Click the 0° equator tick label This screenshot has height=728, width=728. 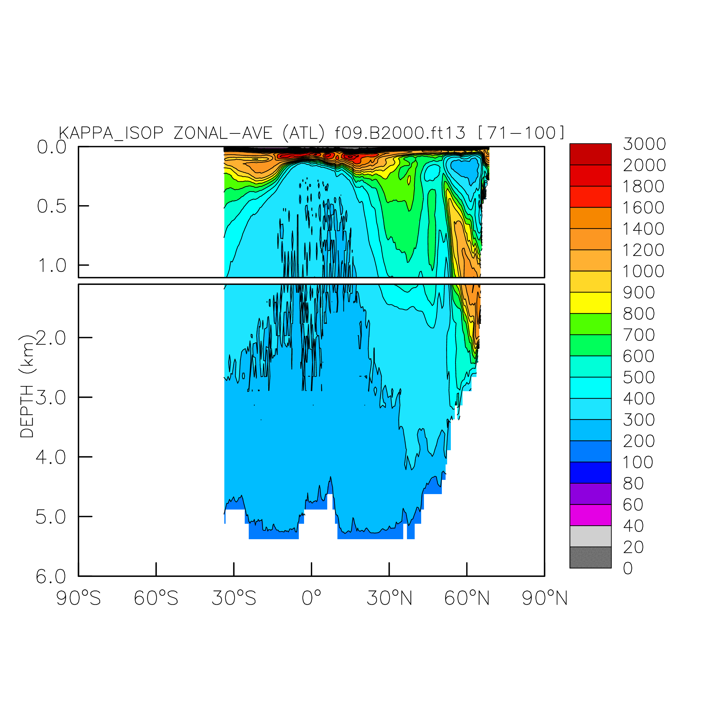click(311, 598)
